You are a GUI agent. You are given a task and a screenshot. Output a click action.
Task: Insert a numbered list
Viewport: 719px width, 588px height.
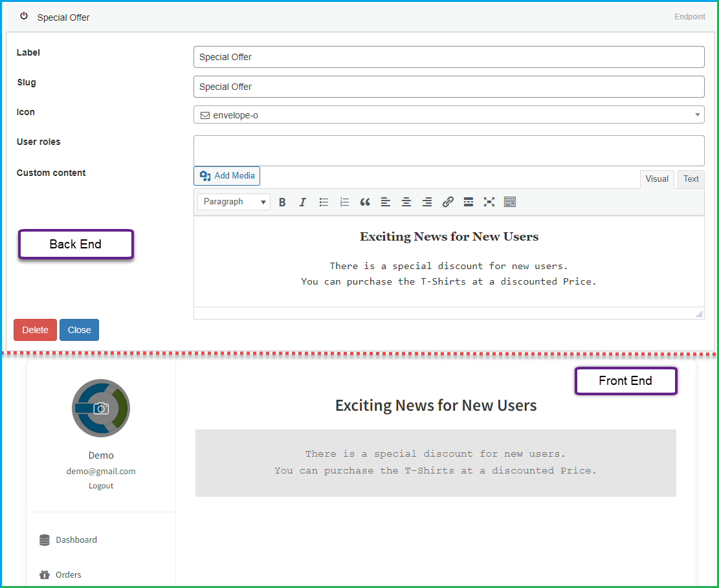(x=344, y=202)
